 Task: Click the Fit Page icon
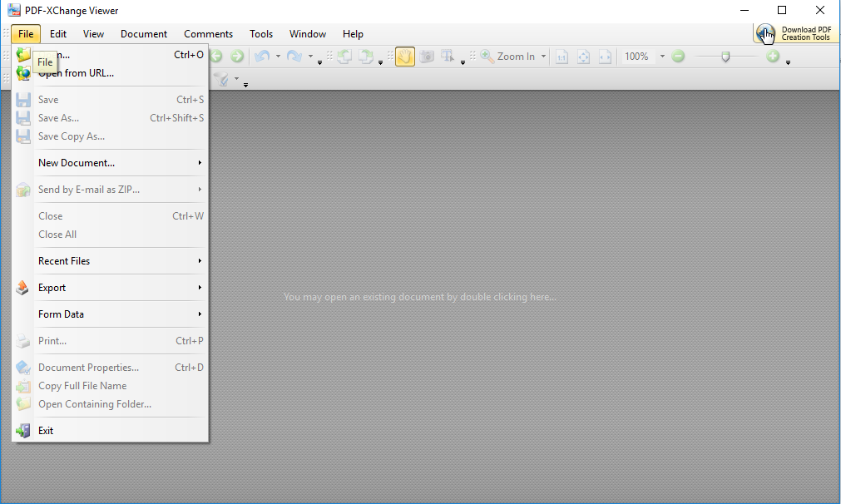pyautogui.click(x=584, y=57)
